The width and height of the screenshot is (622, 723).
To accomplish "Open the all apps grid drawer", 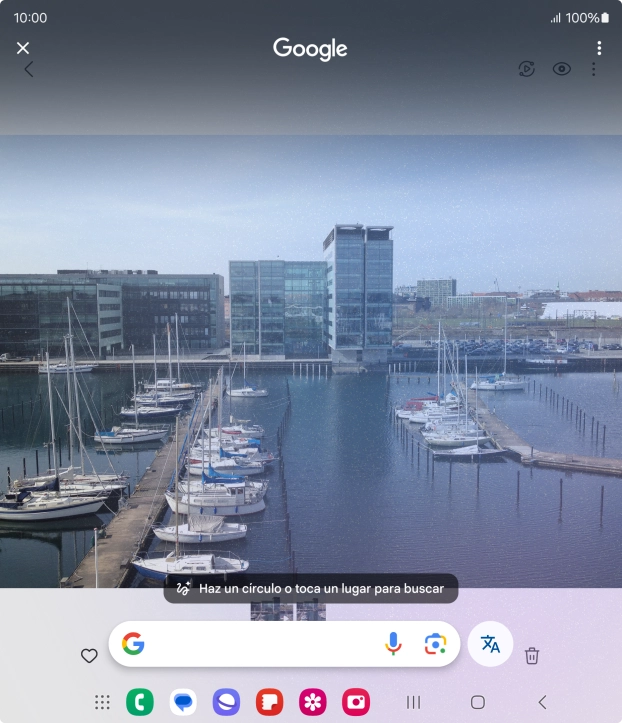I will click(x=102, y=702).
